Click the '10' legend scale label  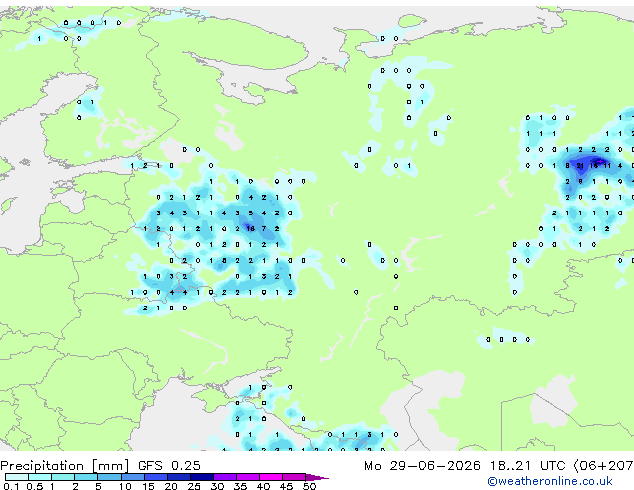coord(125,486)
